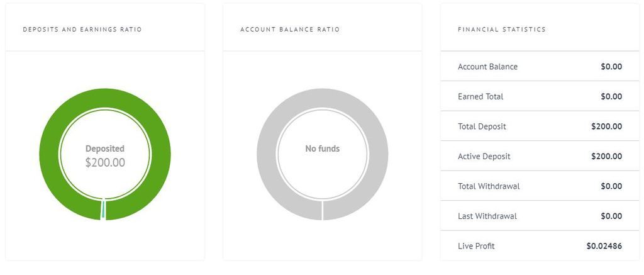Click the Live Profit row label
This screenshot has width=644, height=275.
477,246
